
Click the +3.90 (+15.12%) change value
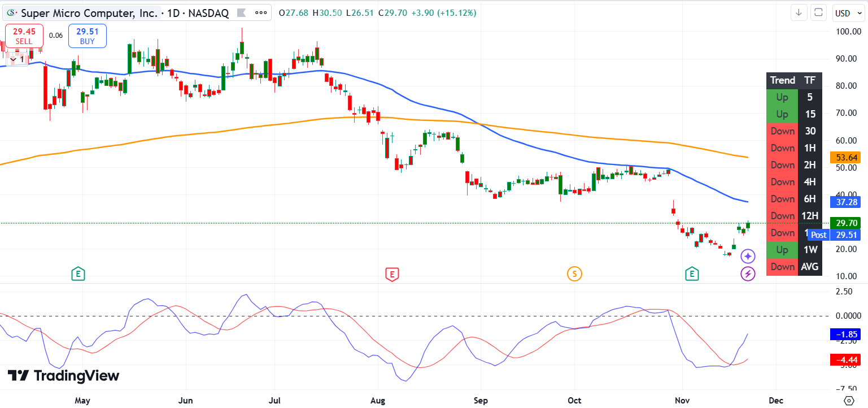[444, 13]
